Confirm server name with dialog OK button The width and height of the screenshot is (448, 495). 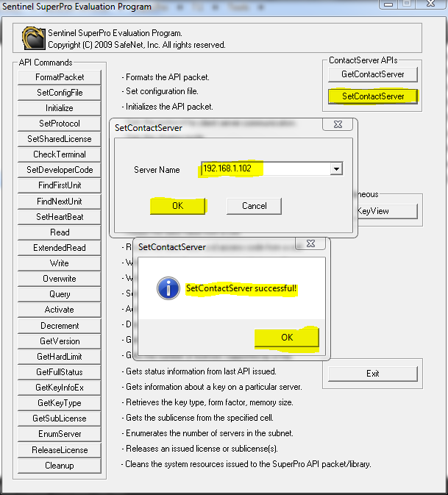click(178, 206)
